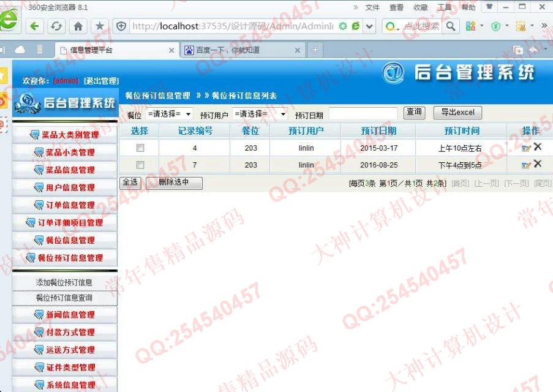Viewport: 553px width, 392px height.
Task: Bookmark the page with the star icon
Action: click(x=99, y=26)
